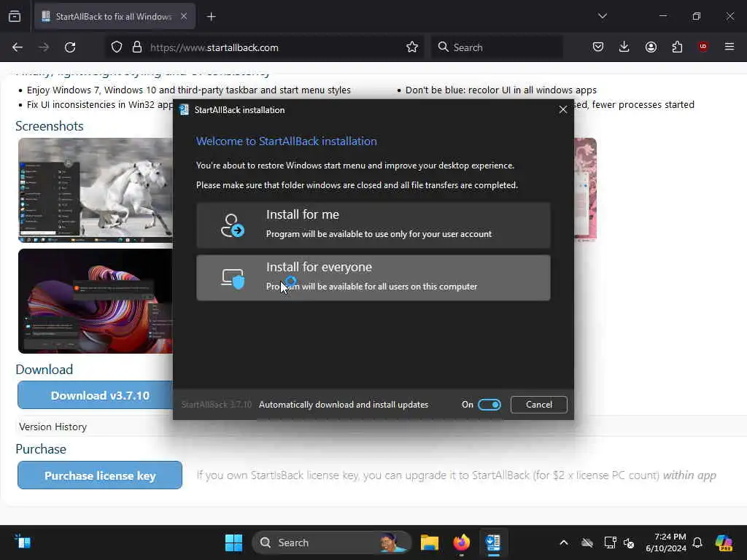Screen dimensions: 747x560
Task: Open uBlock Origin extension
Action: point(703,47)
